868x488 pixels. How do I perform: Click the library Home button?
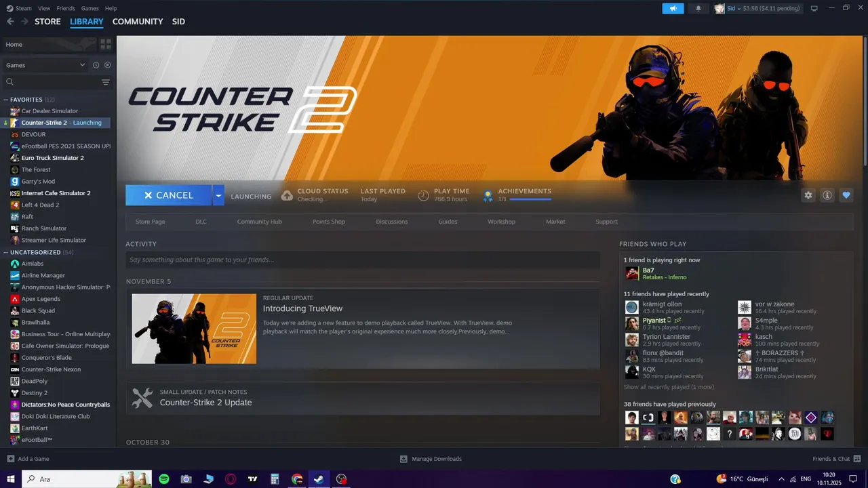coord(49,44)
